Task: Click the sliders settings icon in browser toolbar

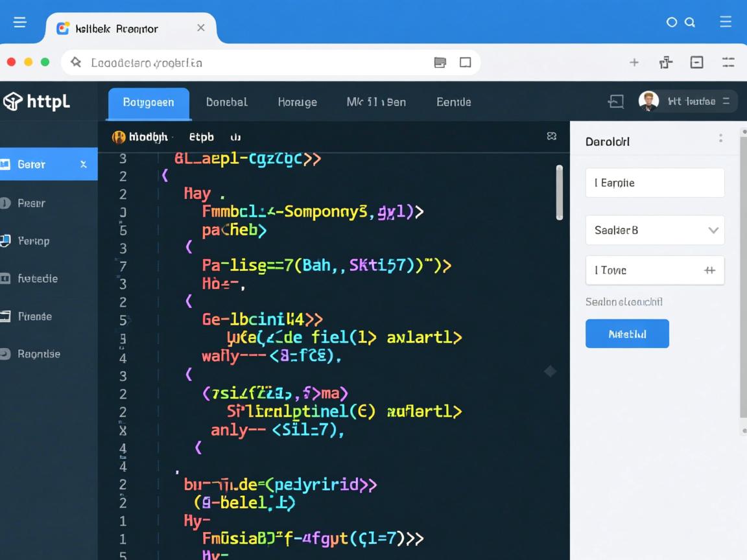Action: point(728,62)
